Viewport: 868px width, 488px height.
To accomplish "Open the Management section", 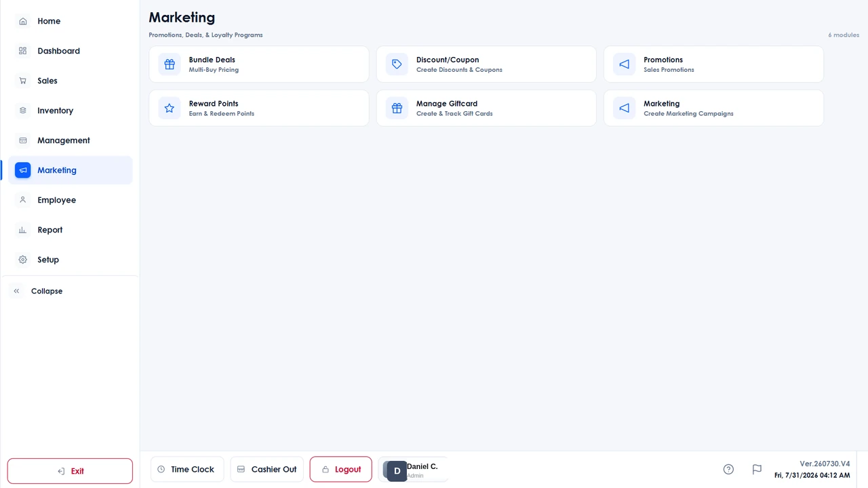I will pos(71,140).
